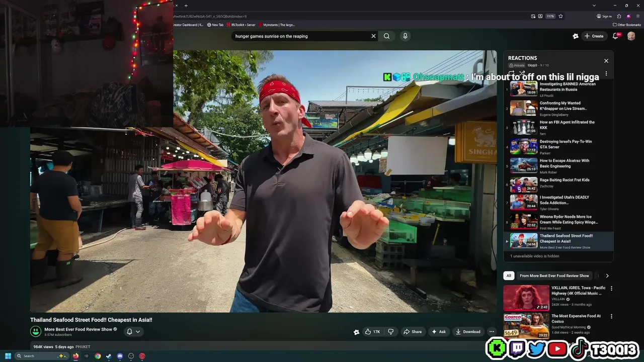
Task: Toggle shuffle playlist in REACTIONS panel
Action: click(522, 73)
